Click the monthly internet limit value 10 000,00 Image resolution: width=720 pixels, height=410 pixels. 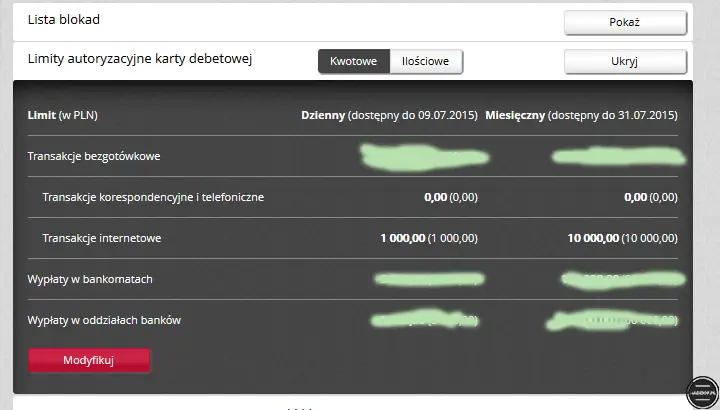[622, 238]
